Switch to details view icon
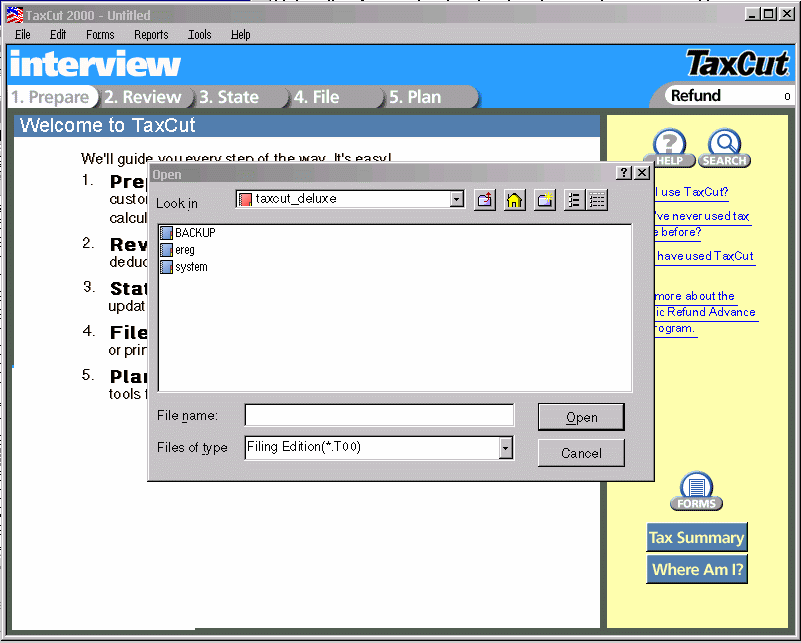 pos(597,200)
